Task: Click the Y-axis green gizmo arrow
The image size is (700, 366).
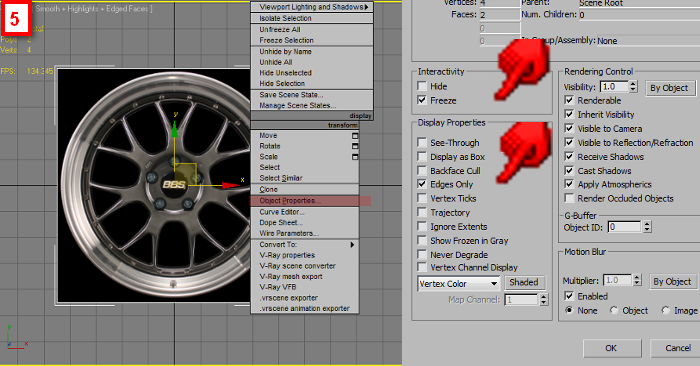Action: [x=175, y=129]
